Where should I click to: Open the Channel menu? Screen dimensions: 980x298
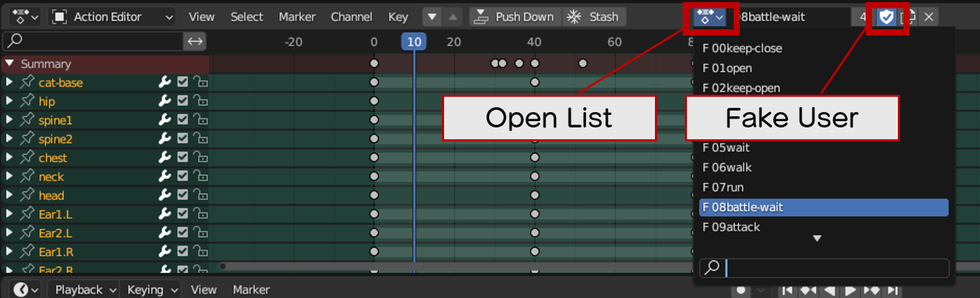[x=351, y=17]
